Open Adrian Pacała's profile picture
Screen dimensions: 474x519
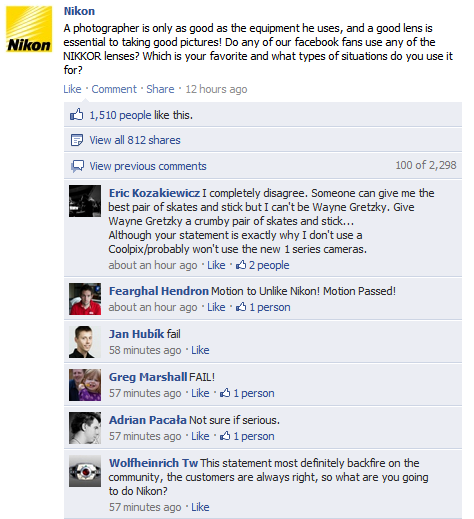pos(85,428)
